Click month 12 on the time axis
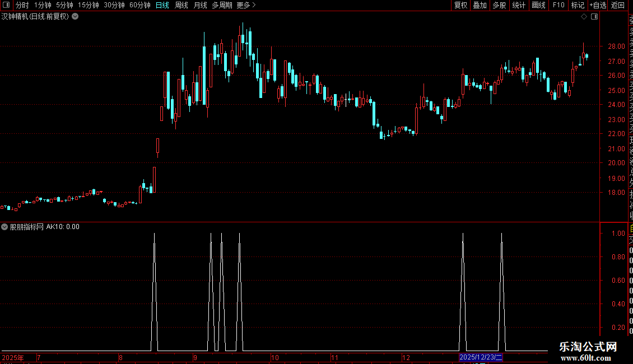 click(406, 357)
